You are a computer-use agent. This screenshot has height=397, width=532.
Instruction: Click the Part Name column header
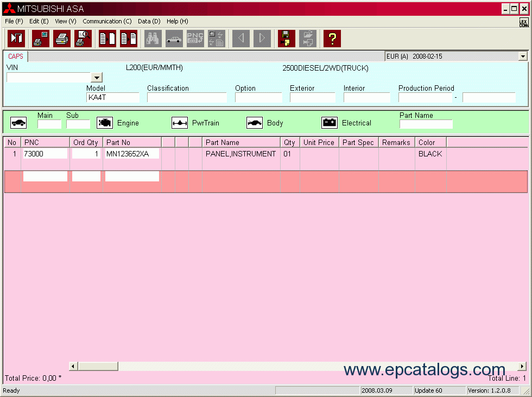(241, 142)
